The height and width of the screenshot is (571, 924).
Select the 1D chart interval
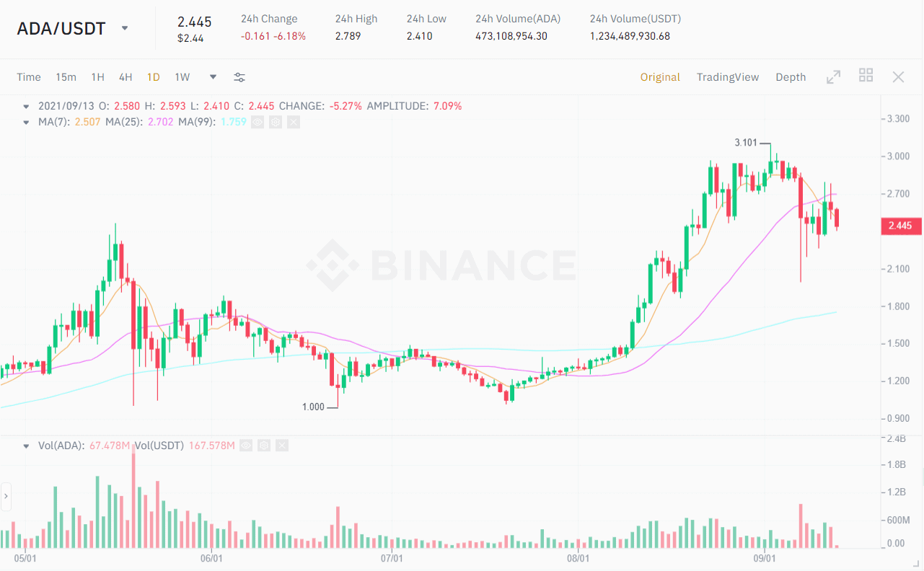point(153,77)
